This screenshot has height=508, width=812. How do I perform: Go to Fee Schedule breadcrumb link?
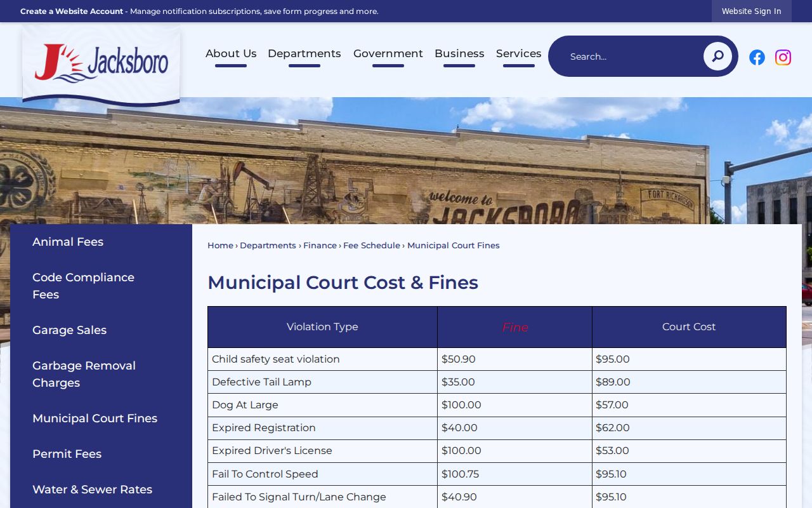[372, 246]
